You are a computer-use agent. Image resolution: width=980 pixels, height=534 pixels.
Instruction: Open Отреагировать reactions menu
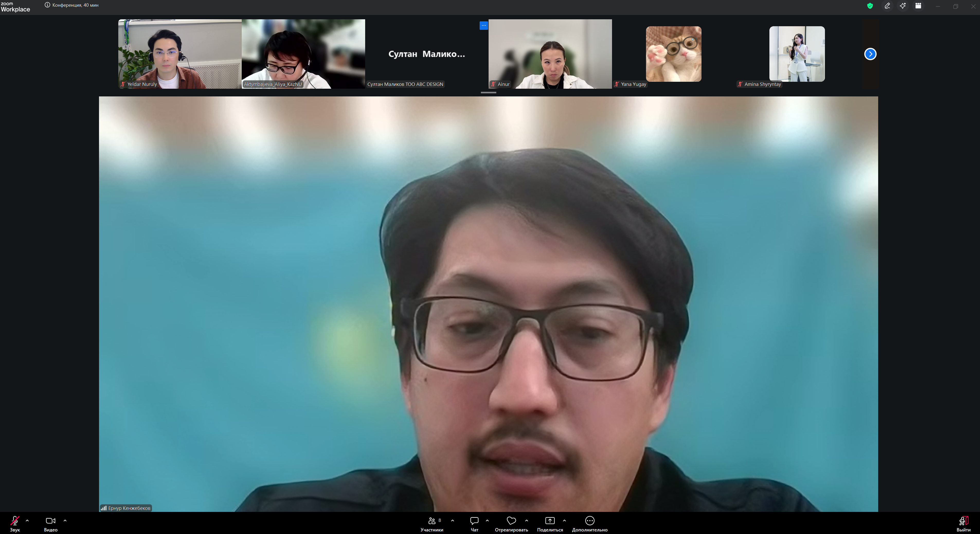pyautogui.click(x=511, y=523)
